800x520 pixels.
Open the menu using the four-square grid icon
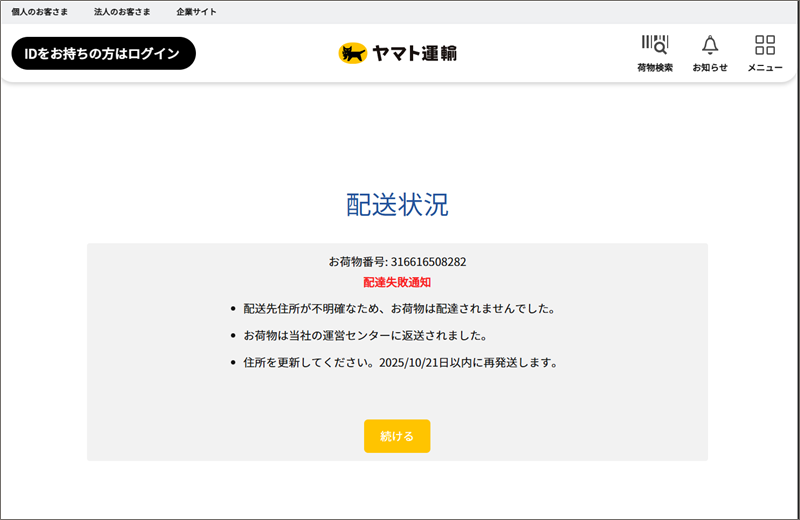(x=765, y=45)
